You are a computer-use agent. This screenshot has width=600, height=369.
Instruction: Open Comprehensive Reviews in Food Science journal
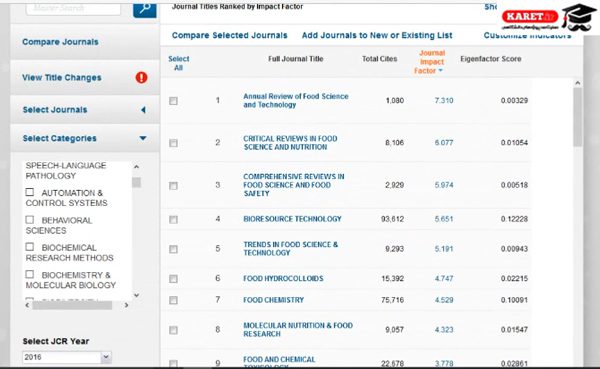(x=293, y=185)
